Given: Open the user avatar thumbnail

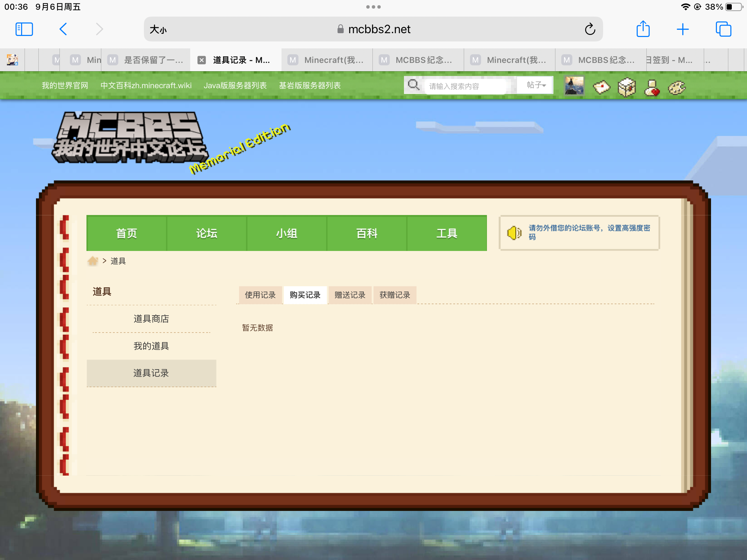Looking at the screenshot, I should point(574,86).
